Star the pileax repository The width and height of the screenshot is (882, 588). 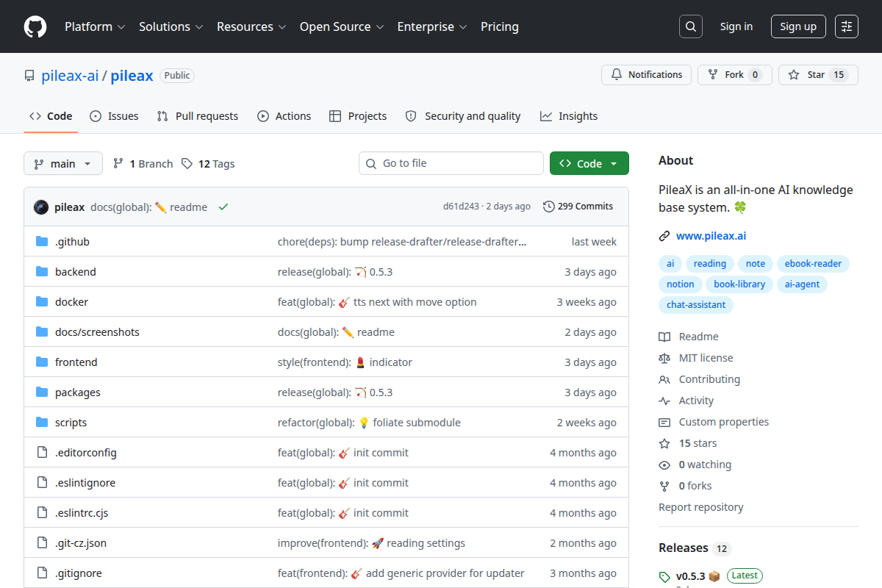(818, 75)
